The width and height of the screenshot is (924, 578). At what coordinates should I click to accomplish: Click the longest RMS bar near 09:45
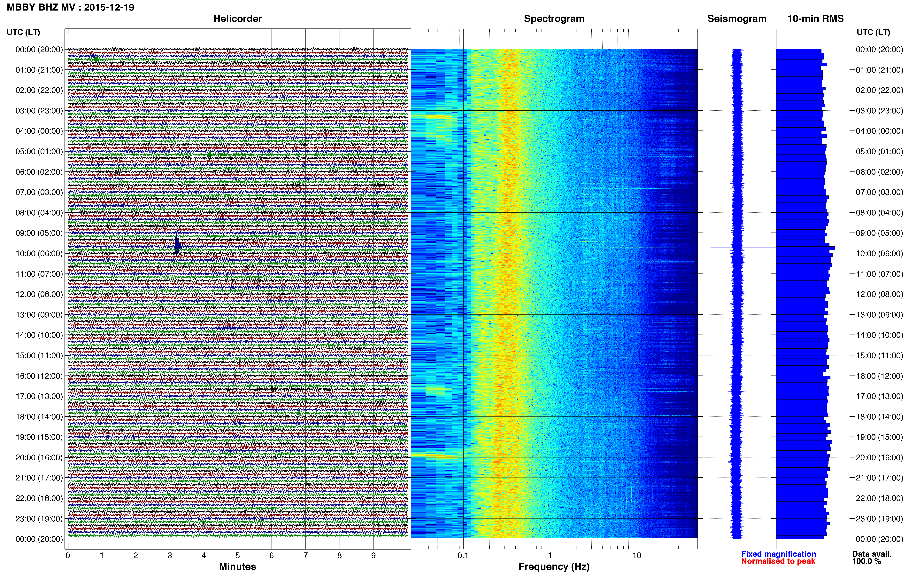click(x=805, y=248)
